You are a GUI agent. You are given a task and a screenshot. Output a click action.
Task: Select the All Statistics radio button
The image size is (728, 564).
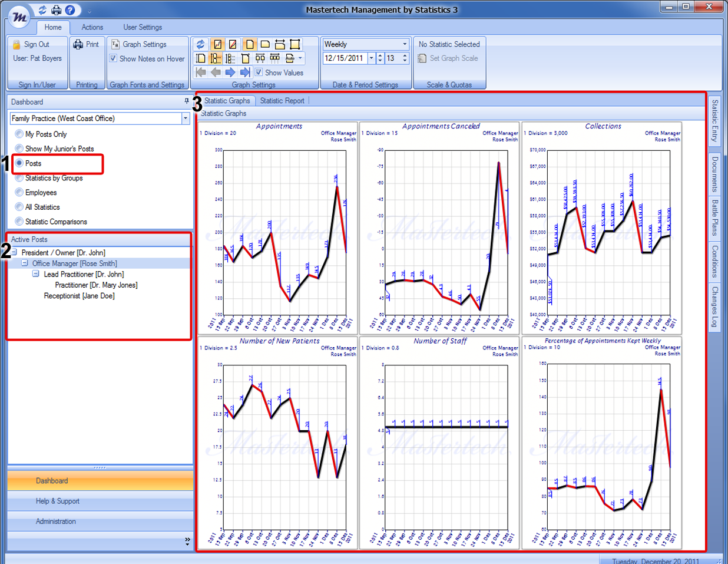point(19,207)
